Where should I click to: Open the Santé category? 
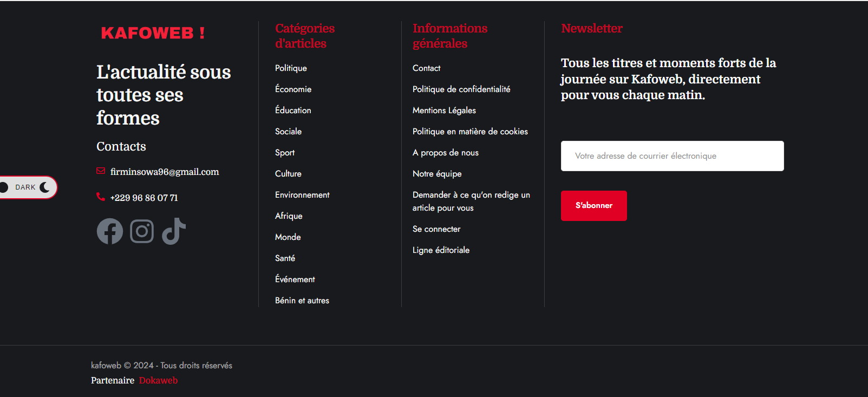(x=285, y=258)
